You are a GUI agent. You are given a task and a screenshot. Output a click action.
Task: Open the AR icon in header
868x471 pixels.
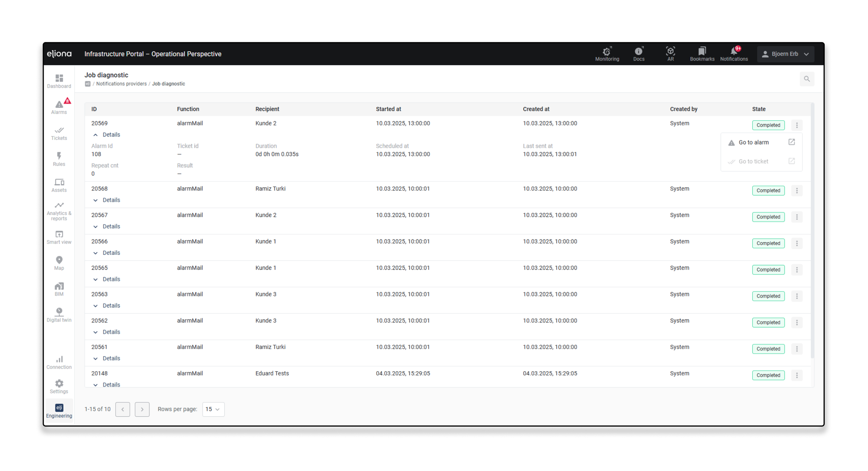(x=670, y=53)
